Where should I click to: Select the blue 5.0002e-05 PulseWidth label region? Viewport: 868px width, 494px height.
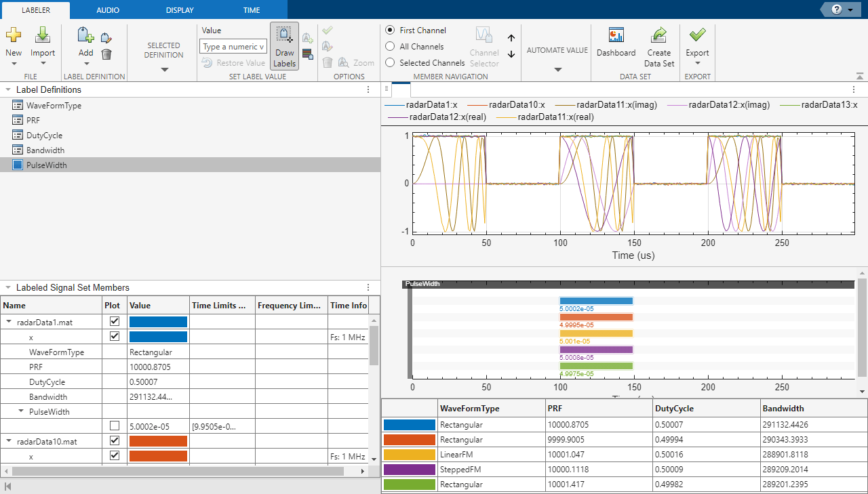pos(596,301)
